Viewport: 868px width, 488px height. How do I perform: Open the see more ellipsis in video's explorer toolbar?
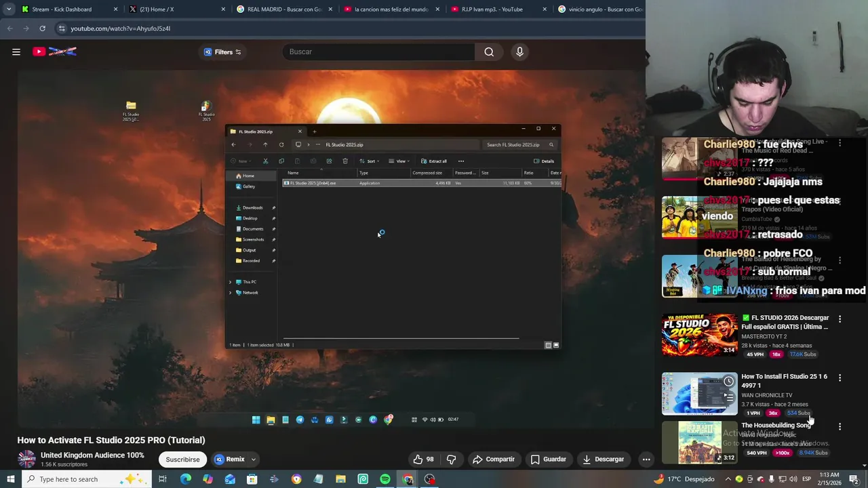(x=461, y=161)
